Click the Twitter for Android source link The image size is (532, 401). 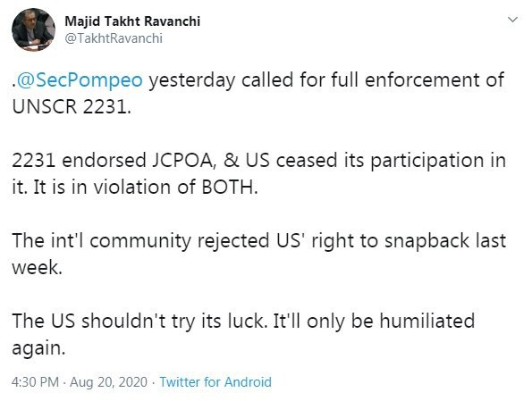pyautogui.click(x=215, y=382)
